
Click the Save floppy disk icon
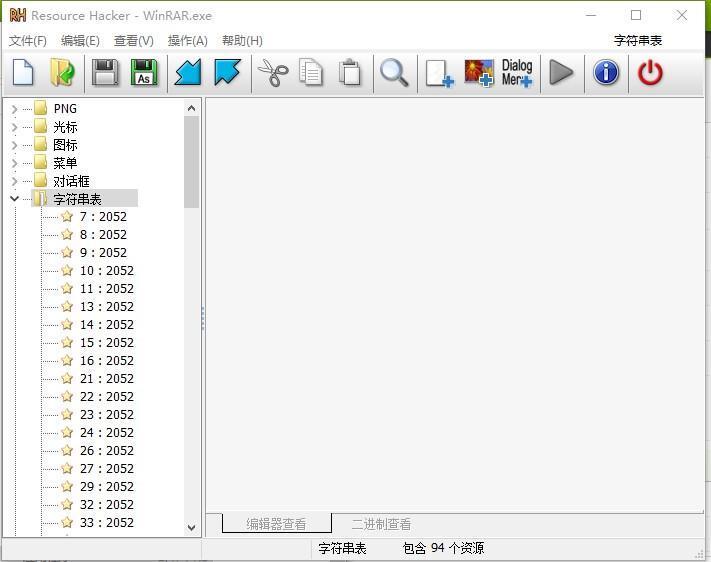click(x=105, y=73)
